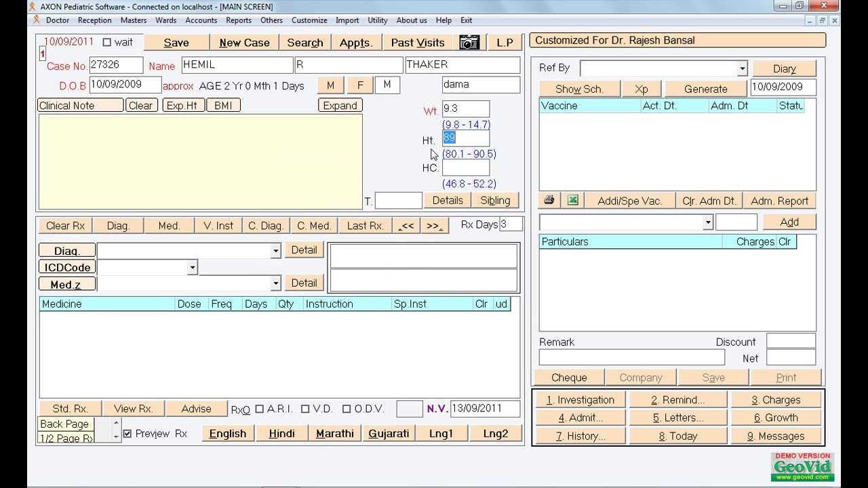Click the Std. Rx. button
Screen dimensions: 868x488
(x=71, y=409)
